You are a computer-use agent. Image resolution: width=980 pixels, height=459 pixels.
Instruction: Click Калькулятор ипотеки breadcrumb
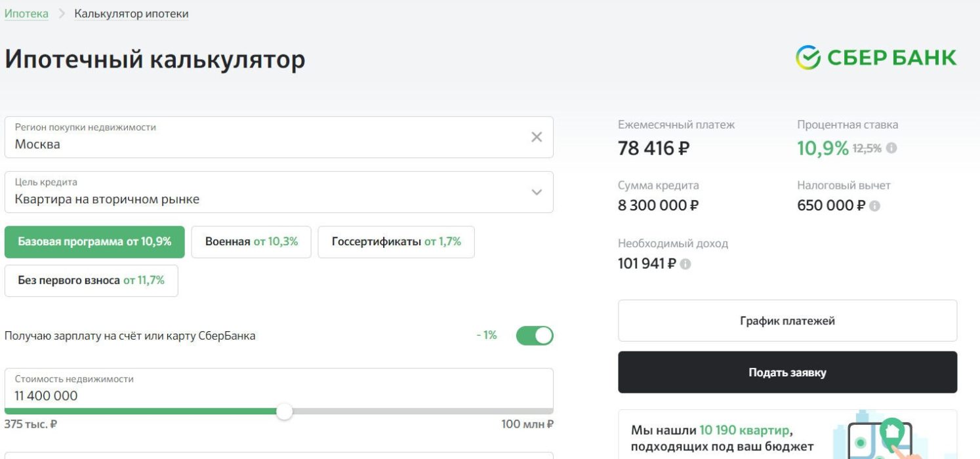(131, 14)
